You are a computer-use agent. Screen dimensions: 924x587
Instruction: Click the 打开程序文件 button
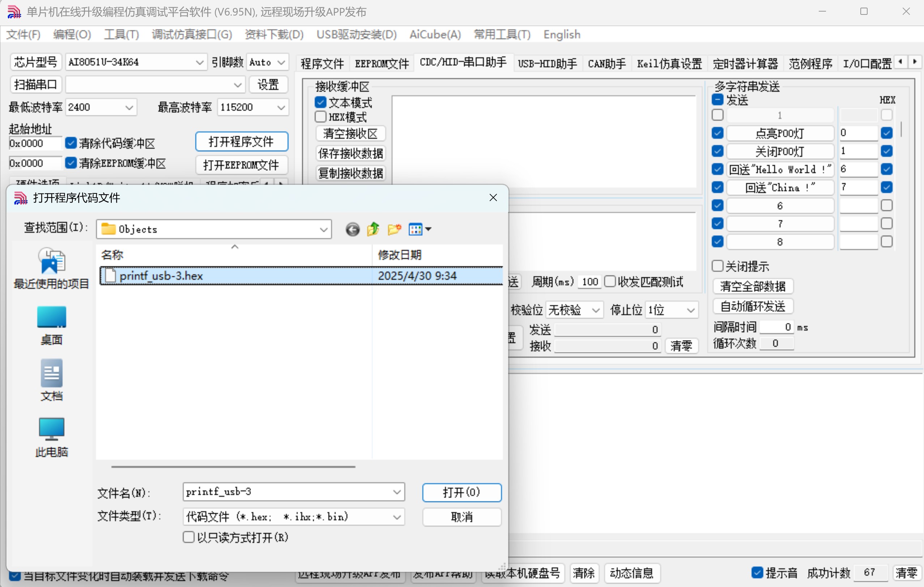[241, 141]
